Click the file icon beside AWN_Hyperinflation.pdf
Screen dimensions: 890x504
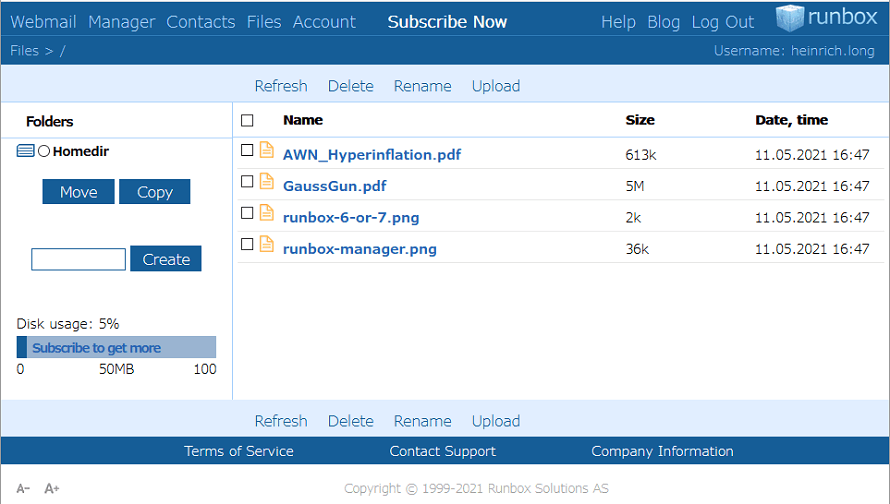(x=267, y=150)
